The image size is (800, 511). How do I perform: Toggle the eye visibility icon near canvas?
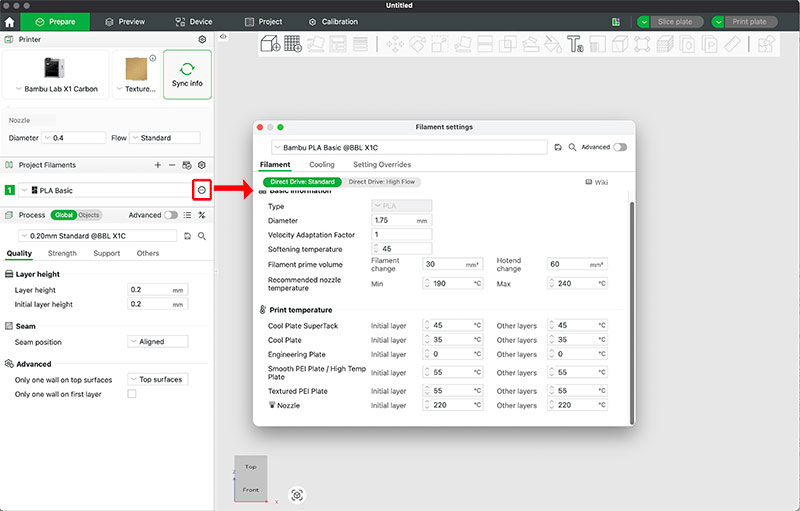coord(223,37)
